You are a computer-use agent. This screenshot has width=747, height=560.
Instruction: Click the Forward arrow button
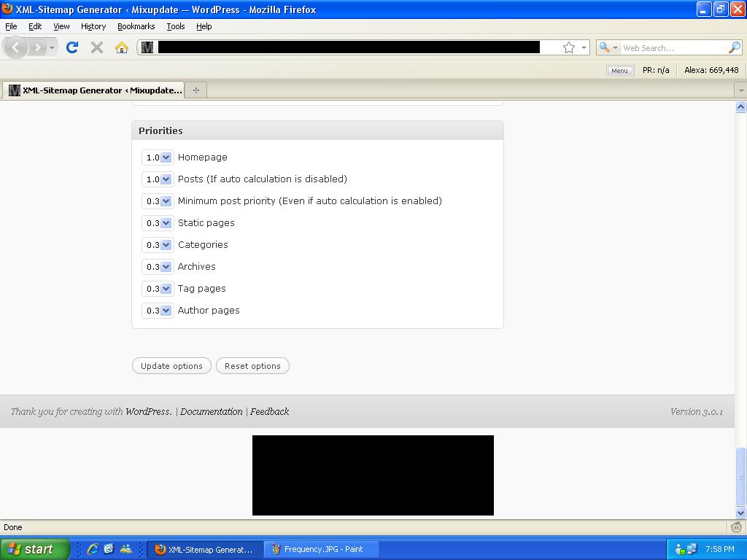(37, 47)
